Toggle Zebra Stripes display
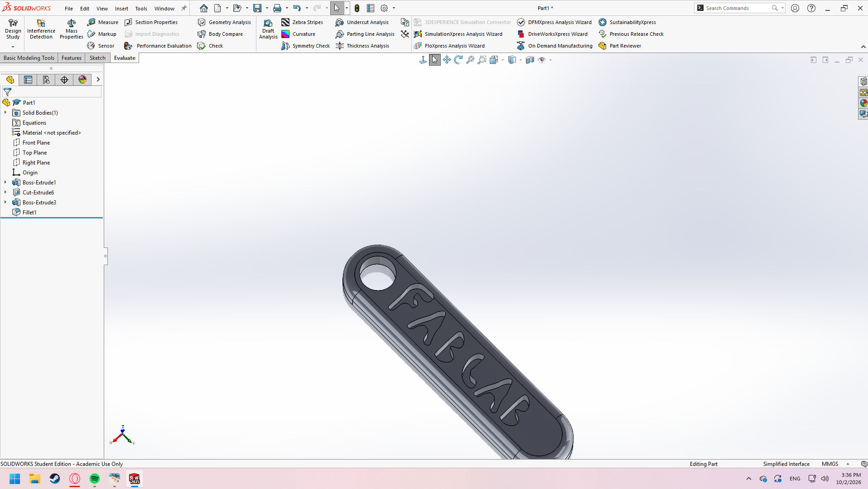Image resolution: width=868 pixels, height=489 pixels. [x=302, y=22]
